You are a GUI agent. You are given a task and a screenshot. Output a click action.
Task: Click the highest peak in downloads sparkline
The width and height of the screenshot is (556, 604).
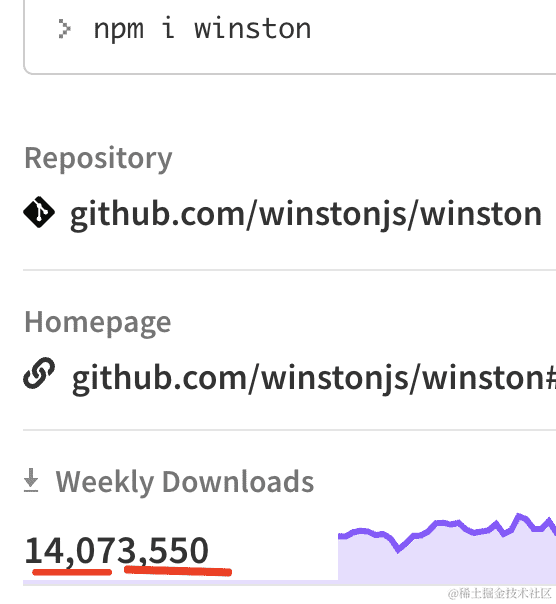[x=518, y=515]
